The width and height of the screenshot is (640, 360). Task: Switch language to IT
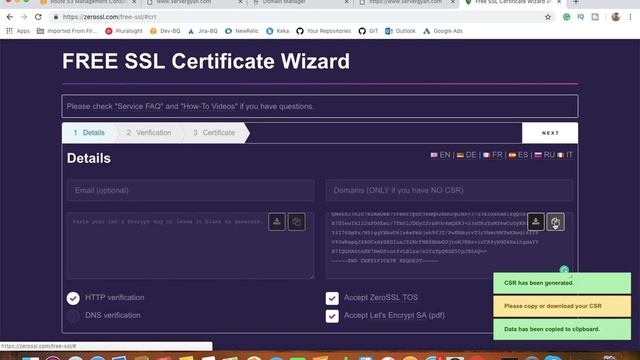tap(565, 155)
